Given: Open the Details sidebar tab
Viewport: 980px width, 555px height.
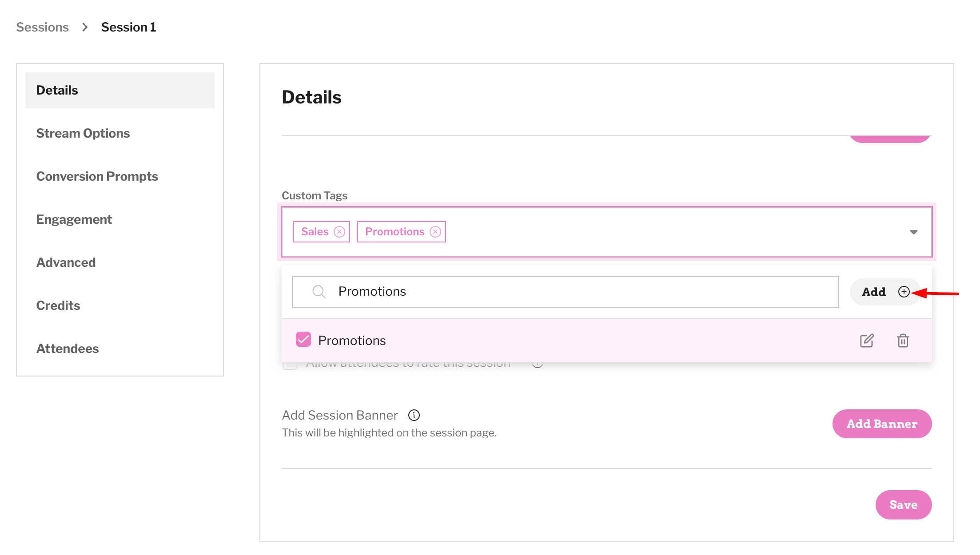Looking at the screenshot, I should click(120, 90).
